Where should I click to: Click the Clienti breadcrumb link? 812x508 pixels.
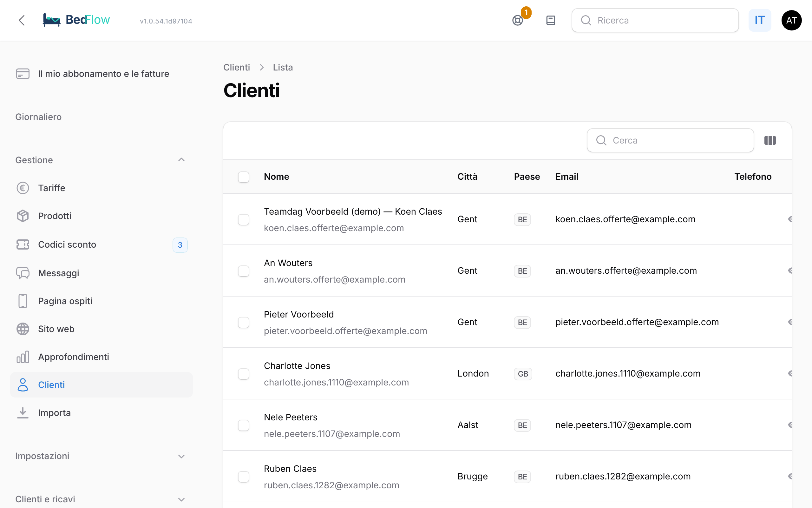[x=237, y=67]
